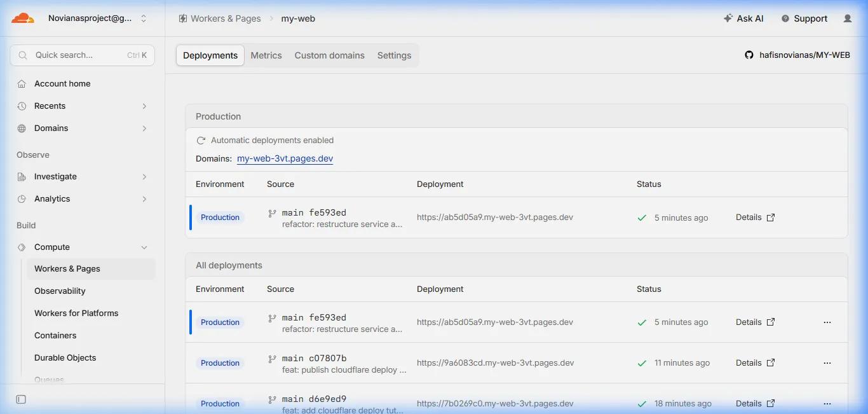Click green checkmark in Production section row
Image resolution: width=868 pixels, height=414 pixels.
coord(642,217)
